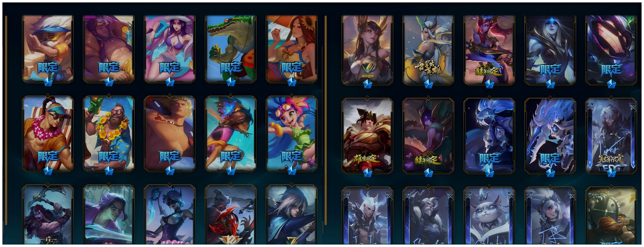This screenshot has height=247, width=644.
Task: Open the 音乐英雄 white-haired skin card
Action: [x=428, y=50]
